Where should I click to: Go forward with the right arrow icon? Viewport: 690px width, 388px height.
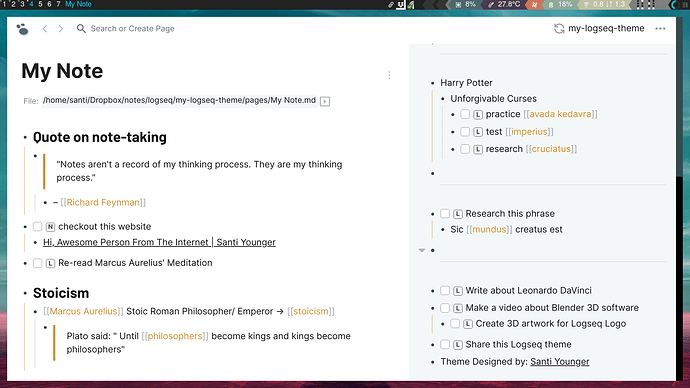pyautogui.click(x=61, y=29)
